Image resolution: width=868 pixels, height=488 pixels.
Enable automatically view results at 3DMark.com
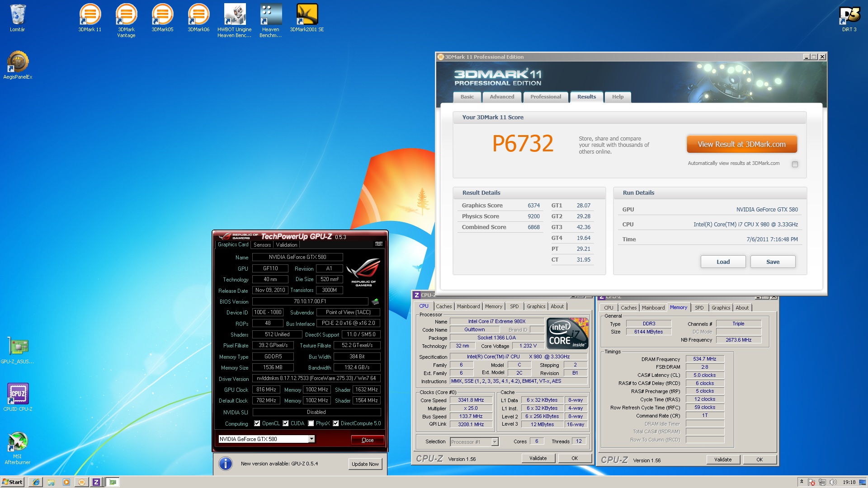click(x=795, y=164)
